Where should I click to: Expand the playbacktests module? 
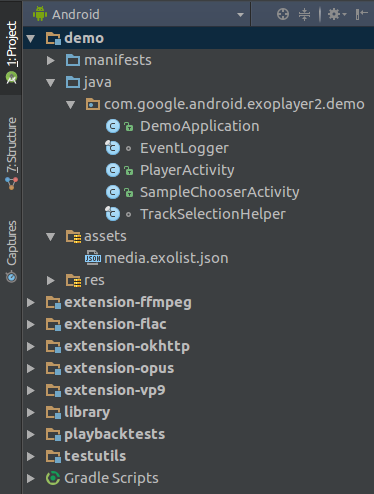click(31, 434)
